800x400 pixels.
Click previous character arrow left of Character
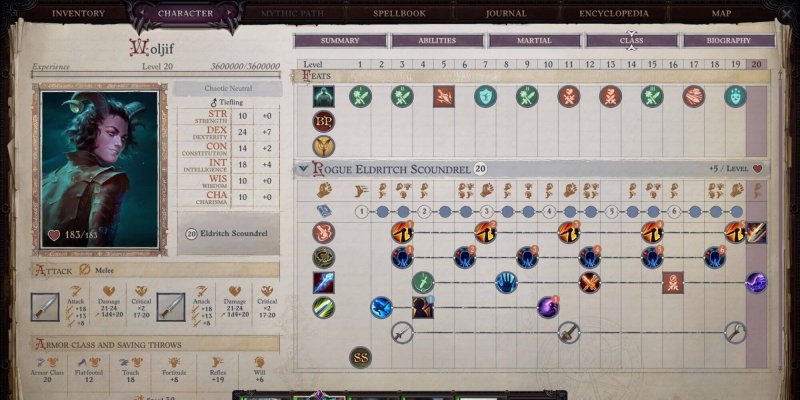coord(143,13)
